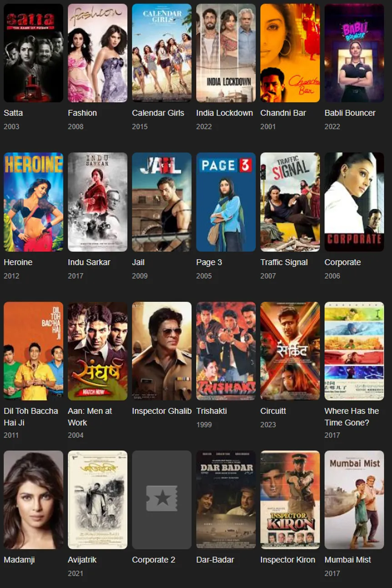Select the Inspector Ghalib poster
This screenshot has width=392, height=588.
[162, 351]
